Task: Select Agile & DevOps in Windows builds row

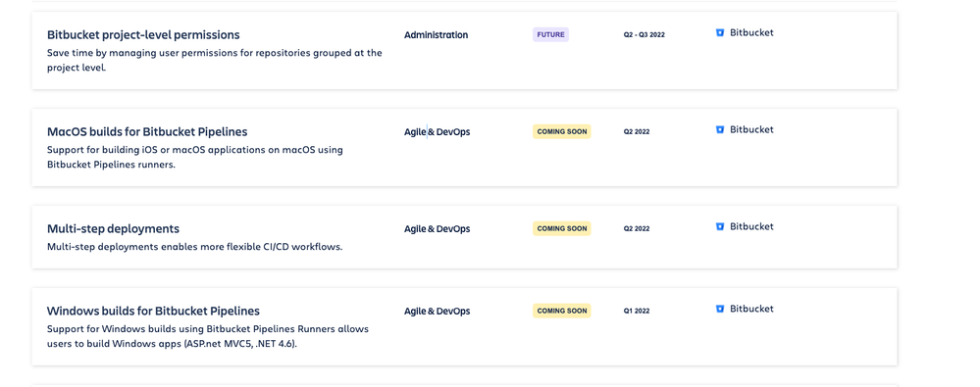Action: point(437,311)
